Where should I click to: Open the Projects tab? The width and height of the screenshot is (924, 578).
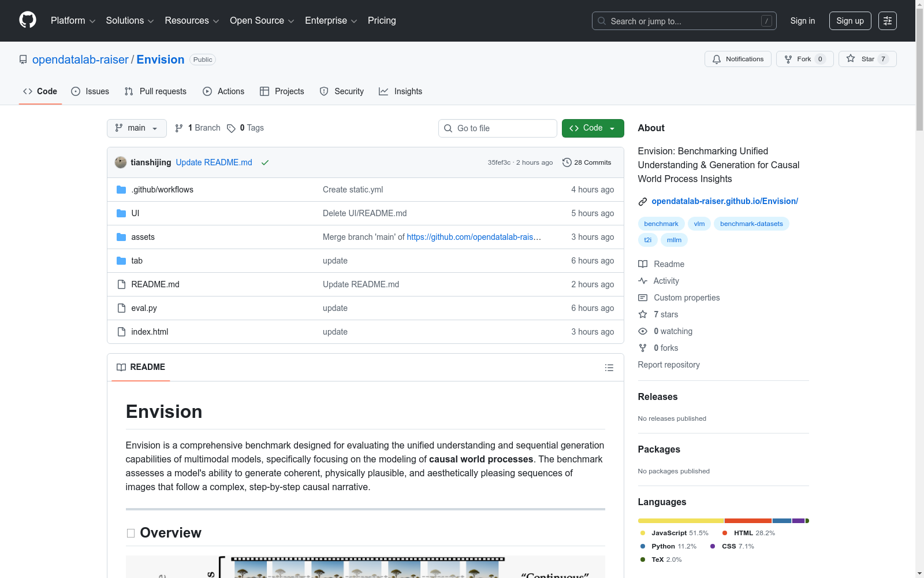pos(282,91)
